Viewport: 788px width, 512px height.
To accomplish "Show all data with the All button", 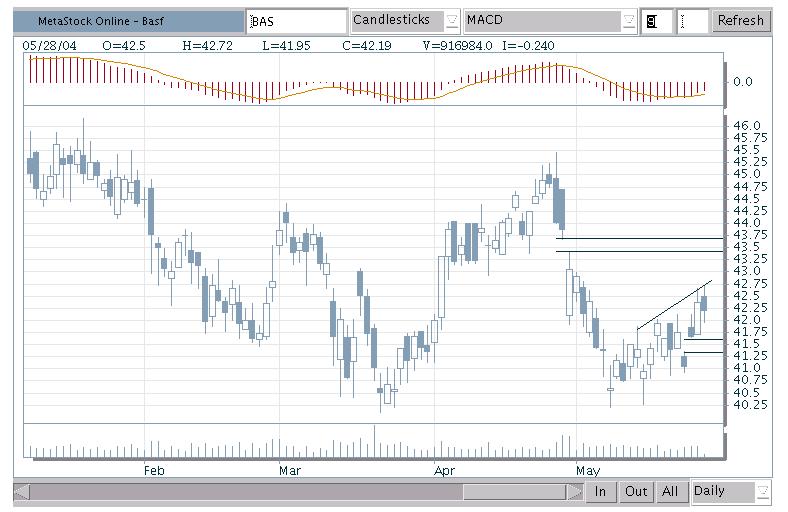I will [670, 491].
